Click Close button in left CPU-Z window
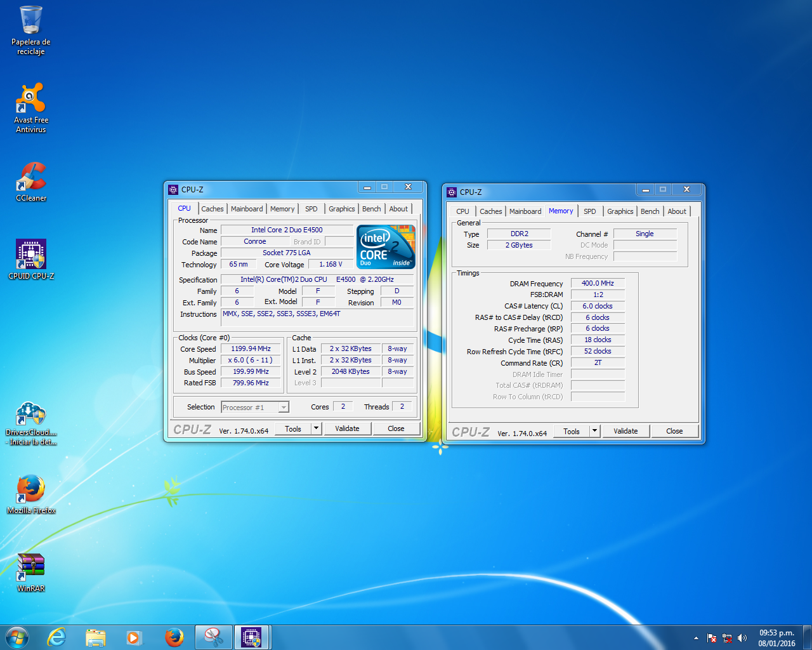The height and width of the screenshot is (650, 812). [x=396, y=429]
